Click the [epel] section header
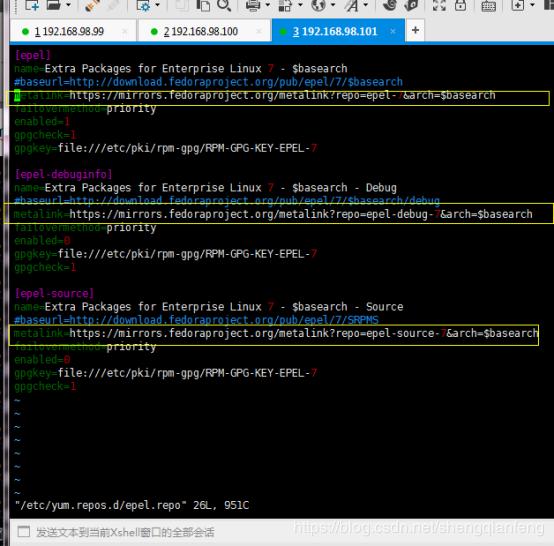554x546 pixels. coord(33,55)
